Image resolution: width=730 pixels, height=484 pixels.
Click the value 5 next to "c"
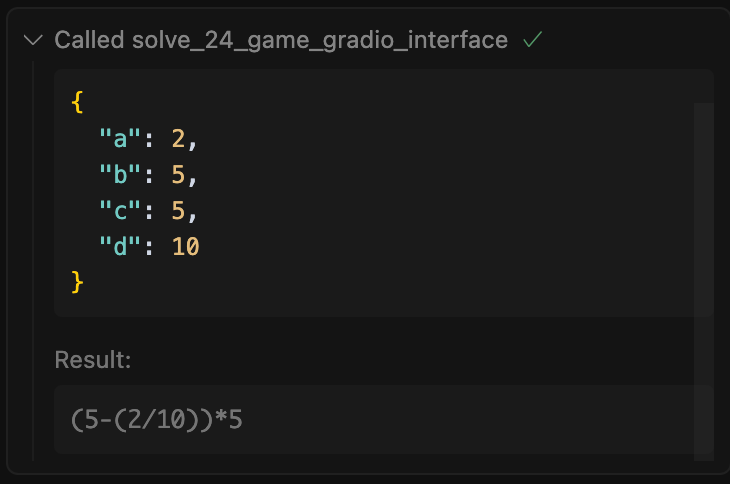(x=178, y=210)
